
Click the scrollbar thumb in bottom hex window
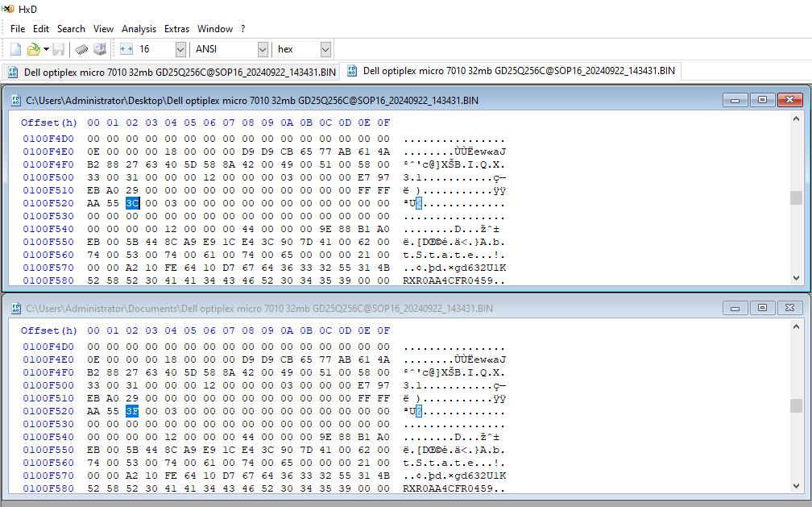796,405
